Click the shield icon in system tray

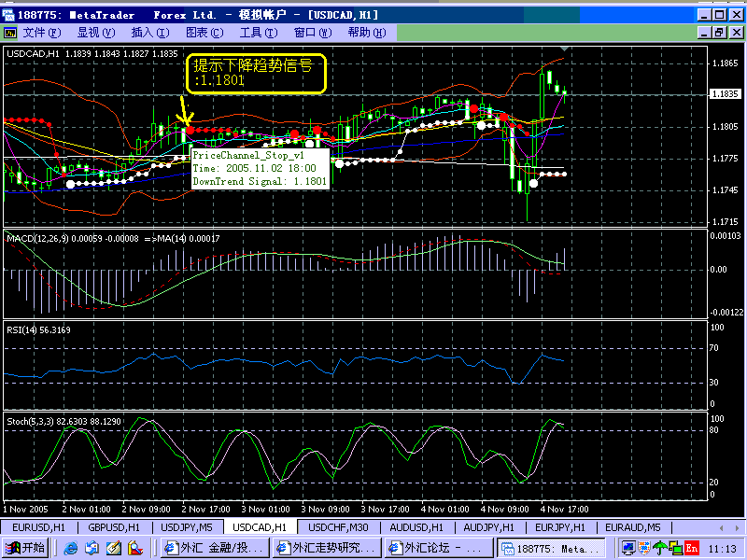click(644, 548)
